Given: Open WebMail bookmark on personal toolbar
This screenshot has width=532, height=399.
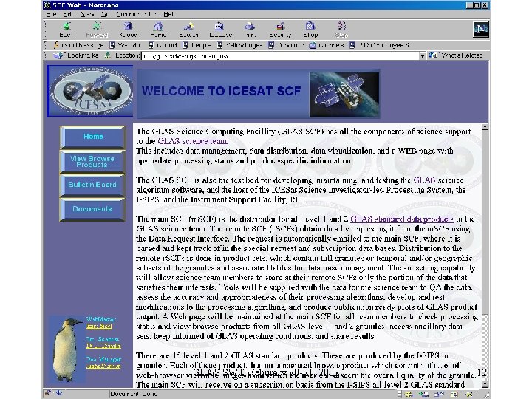Looking at the screenshot, I should [x=125, y=45].
